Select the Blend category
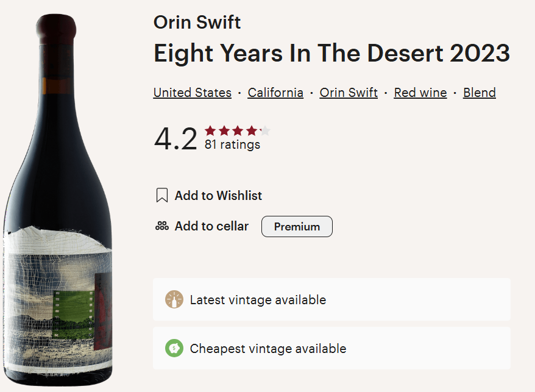 [479, 92]
